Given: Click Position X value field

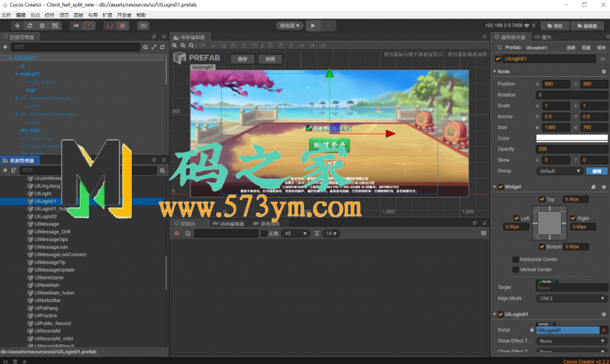Looking at the screenshot, I should point(556,84).
